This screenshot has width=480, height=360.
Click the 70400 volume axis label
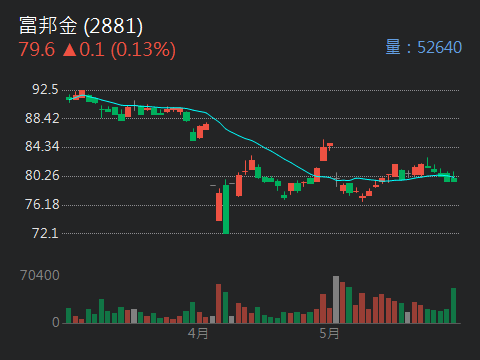click(x=40, y=275)
